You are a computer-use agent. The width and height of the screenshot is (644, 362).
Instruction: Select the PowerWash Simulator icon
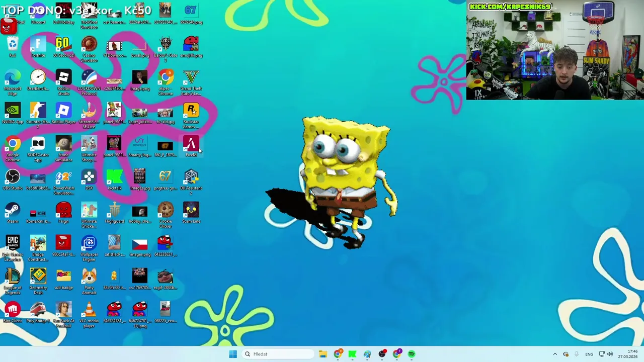(63, 182)
